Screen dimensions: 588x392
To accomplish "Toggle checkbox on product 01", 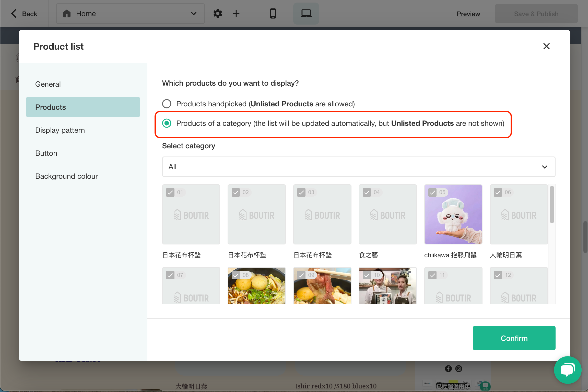I will click(170, 192).
